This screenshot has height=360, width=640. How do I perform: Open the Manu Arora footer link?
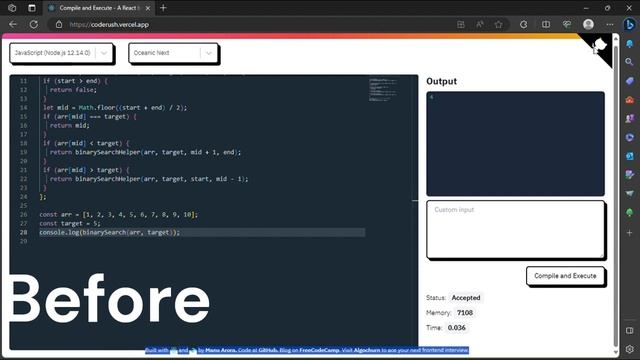pyautogui.click(x=220, y=350)
